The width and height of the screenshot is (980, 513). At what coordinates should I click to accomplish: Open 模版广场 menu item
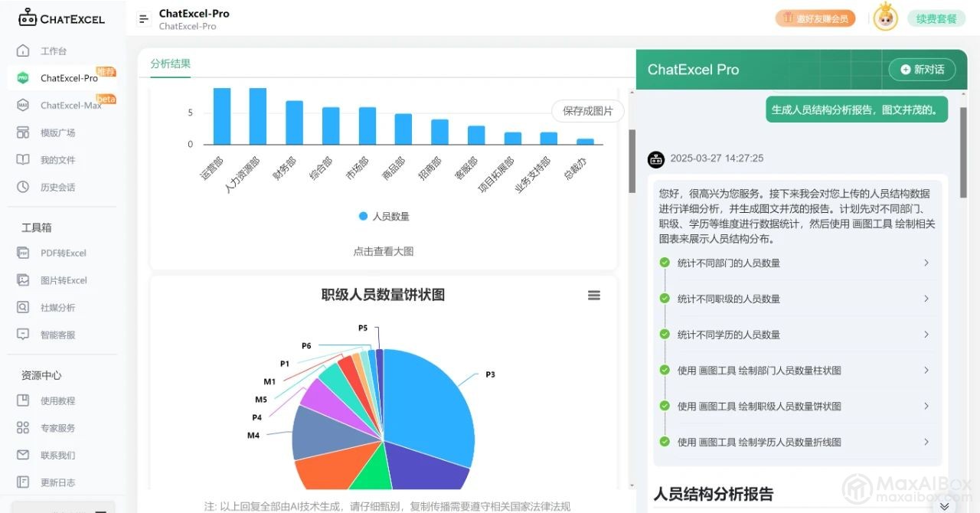tap(58, 132)
